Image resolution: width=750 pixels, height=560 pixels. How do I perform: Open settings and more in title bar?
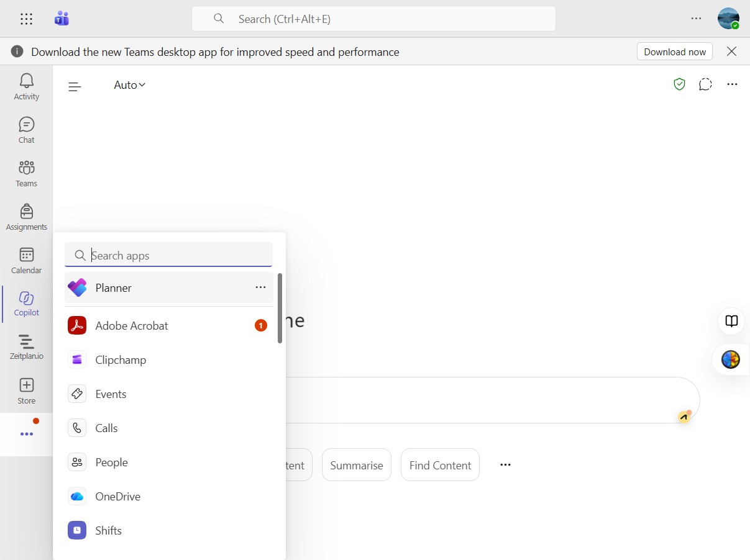click(x=696, y=19)
